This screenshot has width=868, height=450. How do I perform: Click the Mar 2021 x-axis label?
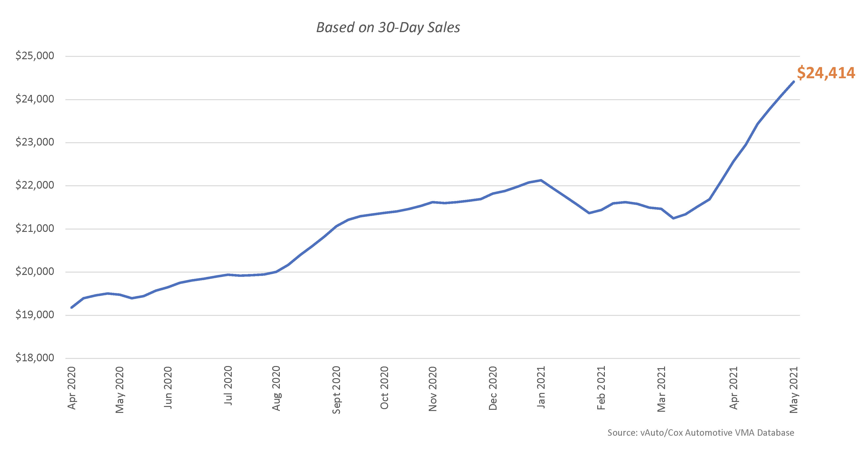click(661, 389)
